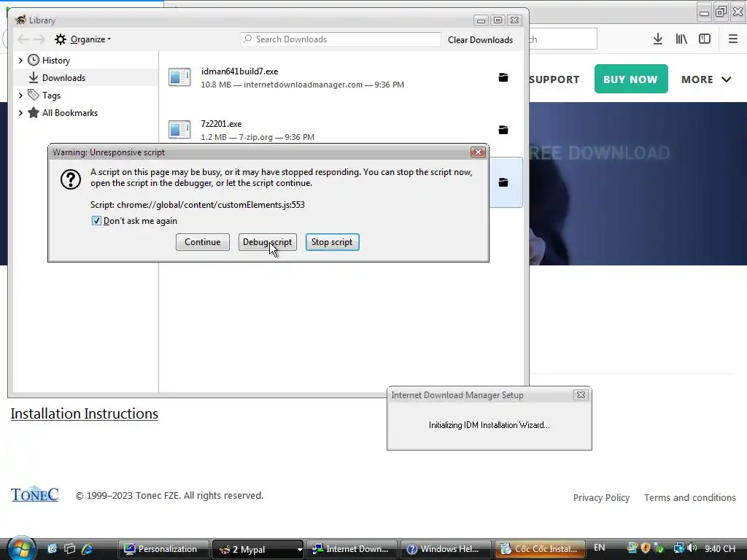747x560 pixels.
Task: Switch to Windows Hel... taskbar button
Action: [x=446, y=549]
